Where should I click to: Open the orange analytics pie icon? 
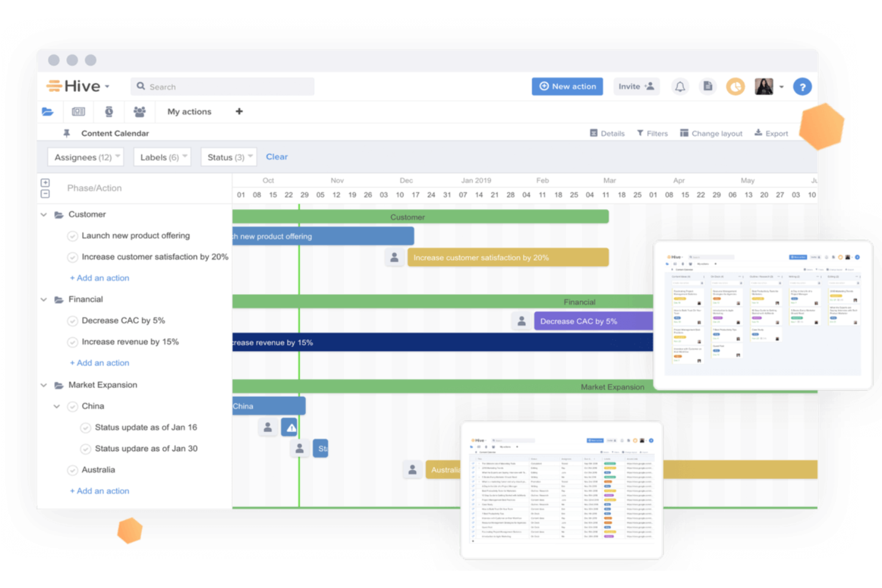coord(735,87)
